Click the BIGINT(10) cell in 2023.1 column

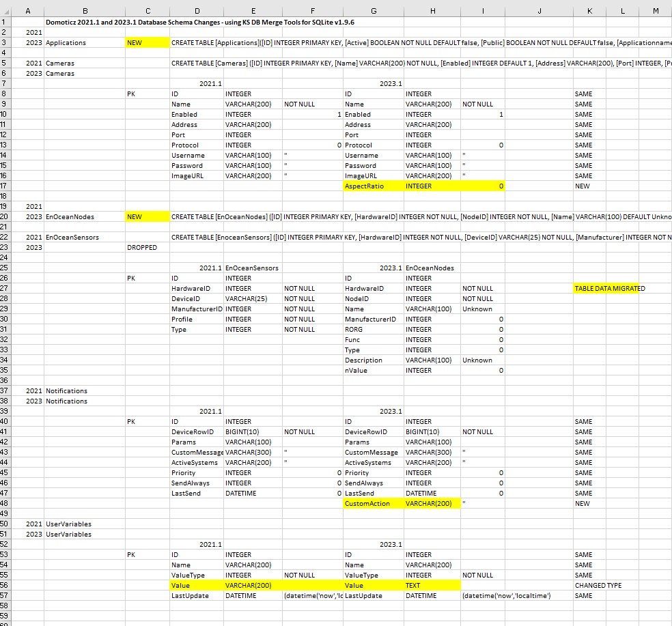click(432, 432)
